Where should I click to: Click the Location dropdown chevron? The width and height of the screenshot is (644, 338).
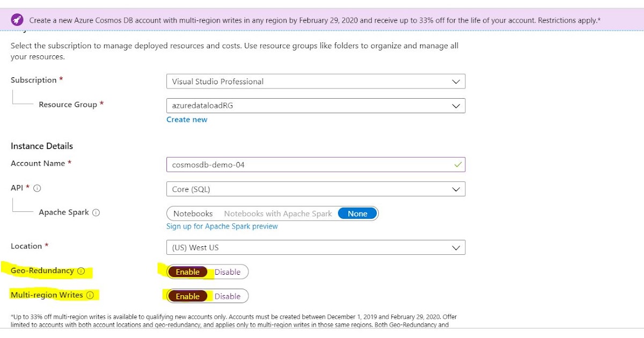point(457,247)
